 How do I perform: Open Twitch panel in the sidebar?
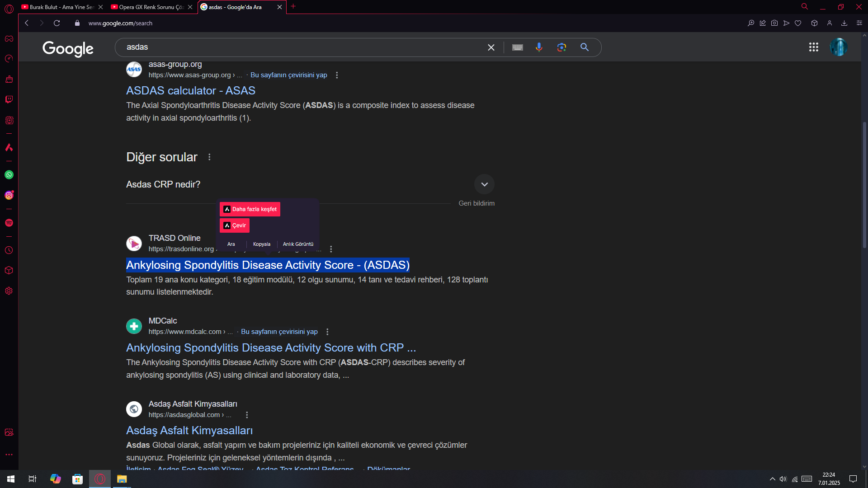tap(9, 99)
